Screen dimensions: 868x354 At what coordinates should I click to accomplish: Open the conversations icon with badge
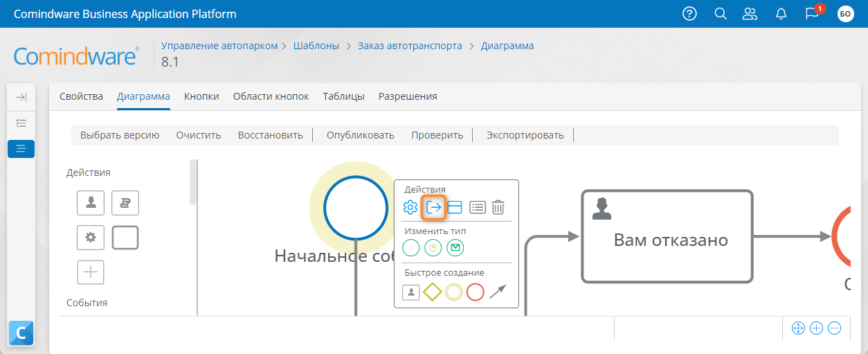pos(813,14)
